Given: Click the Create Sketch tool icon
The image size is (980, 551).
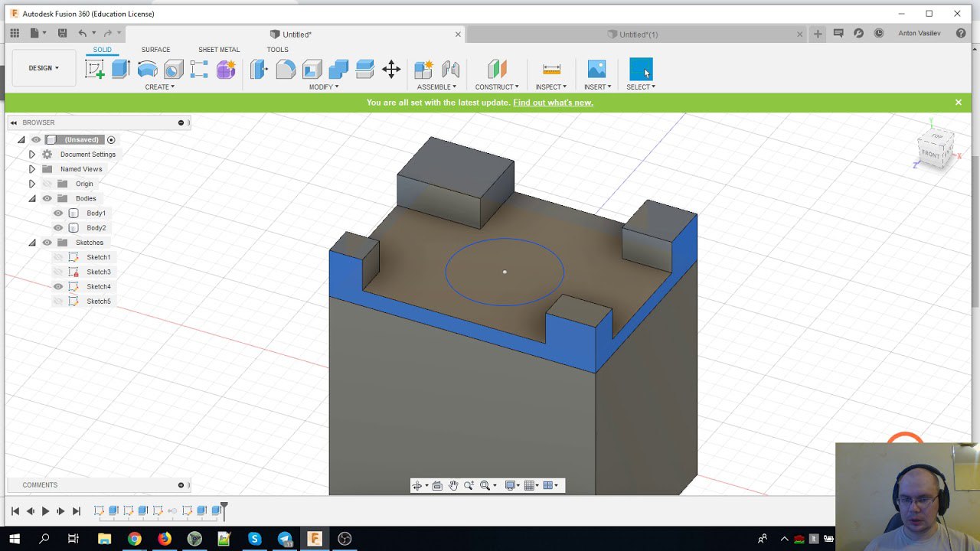Looking at the screenshot, I should pos(95,70).
